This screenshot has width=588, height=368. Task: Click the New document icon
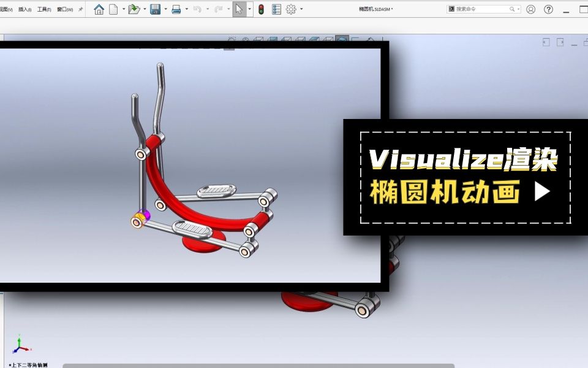[x=114, y=9]
